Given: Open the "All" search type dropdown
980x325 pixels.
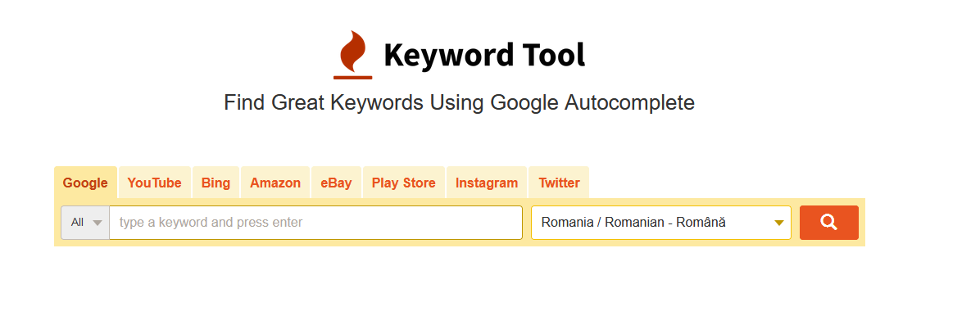Looking at the screenshot, I should (85, 223).
